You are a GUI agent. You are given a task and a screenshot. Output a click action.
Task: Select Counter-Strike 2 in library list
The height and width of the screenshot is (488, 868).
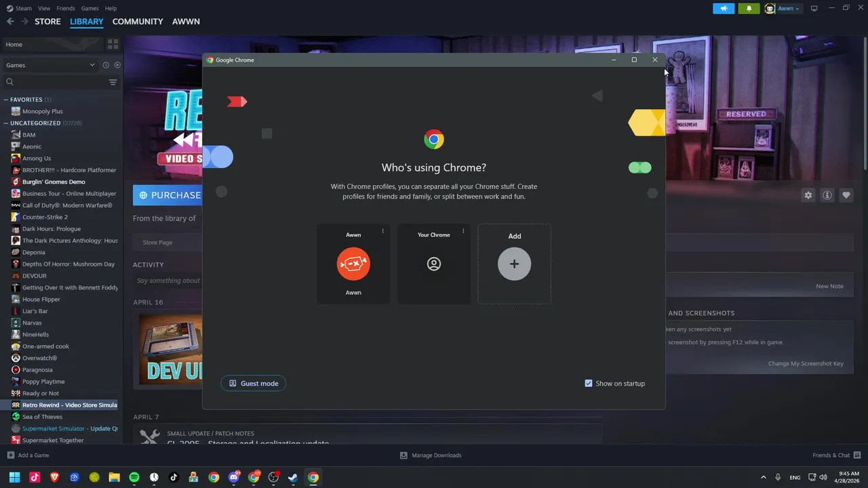click(x=45, y=217)
